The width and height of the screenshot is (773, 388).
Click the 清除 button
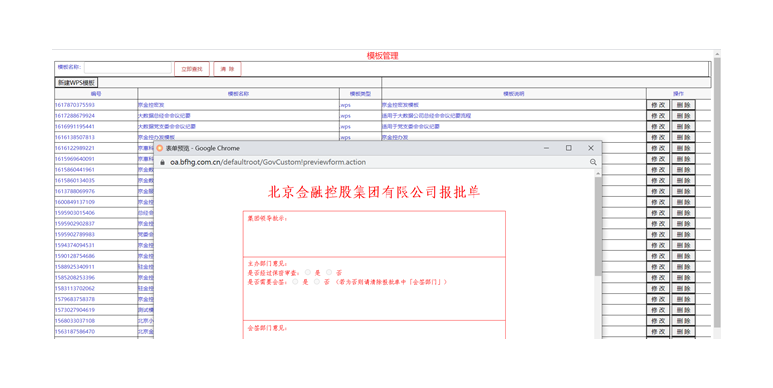227,69
